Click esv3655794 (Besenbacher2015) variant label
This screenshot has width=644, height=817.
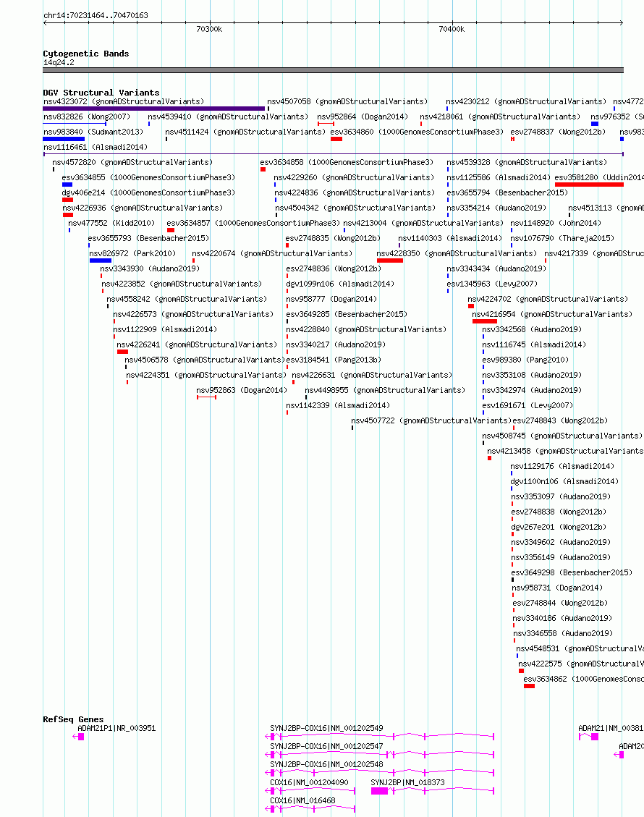point(507,192)
